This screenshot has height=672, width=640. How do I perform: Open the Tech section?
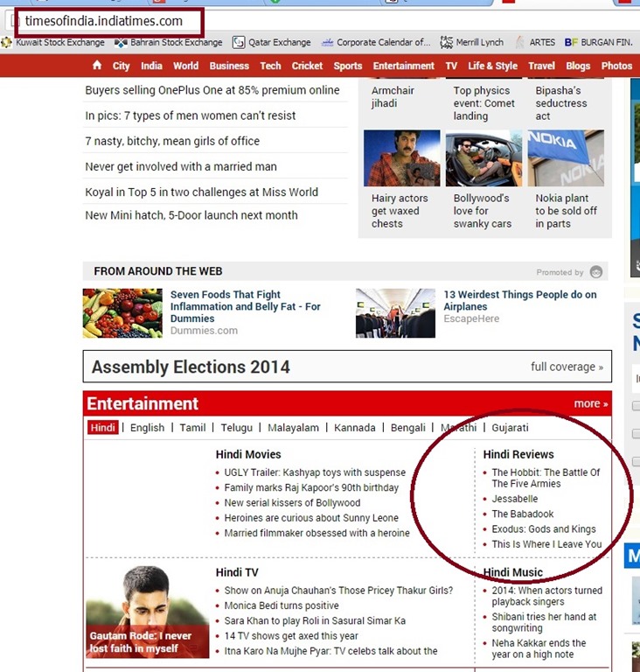point(270,66)
